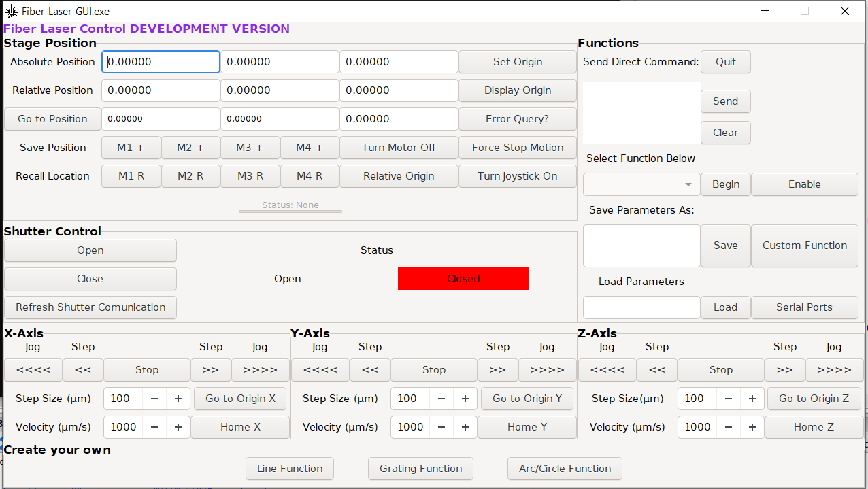Click the Load Parameters text field
Viewport: 868px width, 489px height.
(641, 307)
